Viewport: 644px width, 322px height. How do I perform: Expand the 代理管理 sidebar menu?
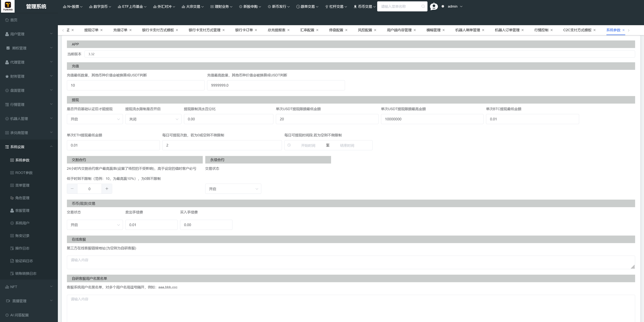(29, 62)
